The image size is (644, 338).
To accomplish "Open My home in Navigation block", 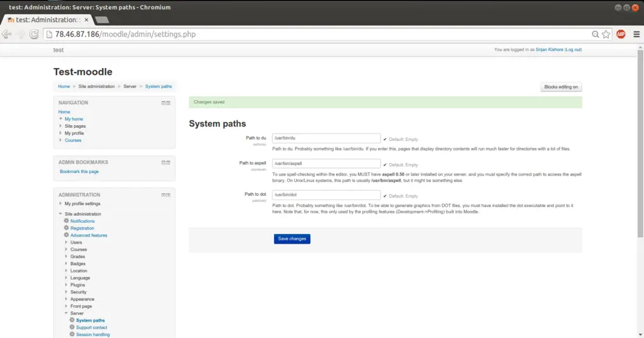I will pos(74,119).
